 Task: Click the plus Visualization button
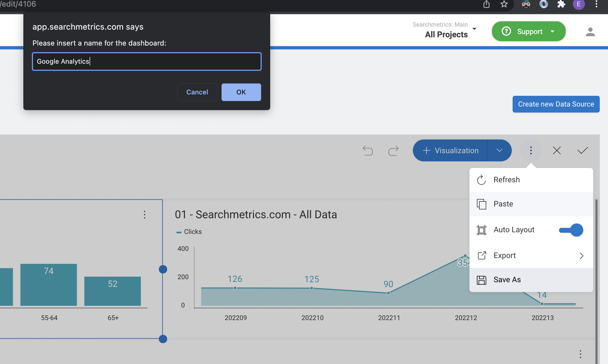450,150
